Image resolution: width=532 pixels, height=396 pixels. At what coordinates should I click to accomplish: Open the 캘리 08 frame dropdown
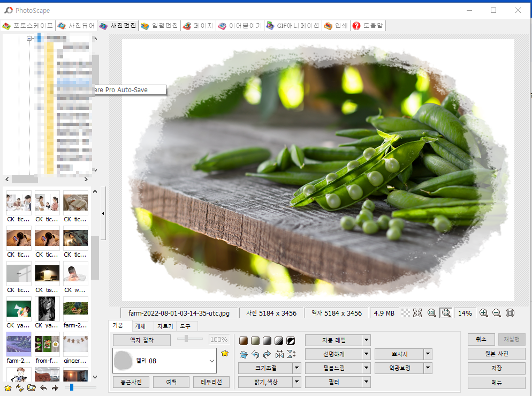(x=164, y=361)
